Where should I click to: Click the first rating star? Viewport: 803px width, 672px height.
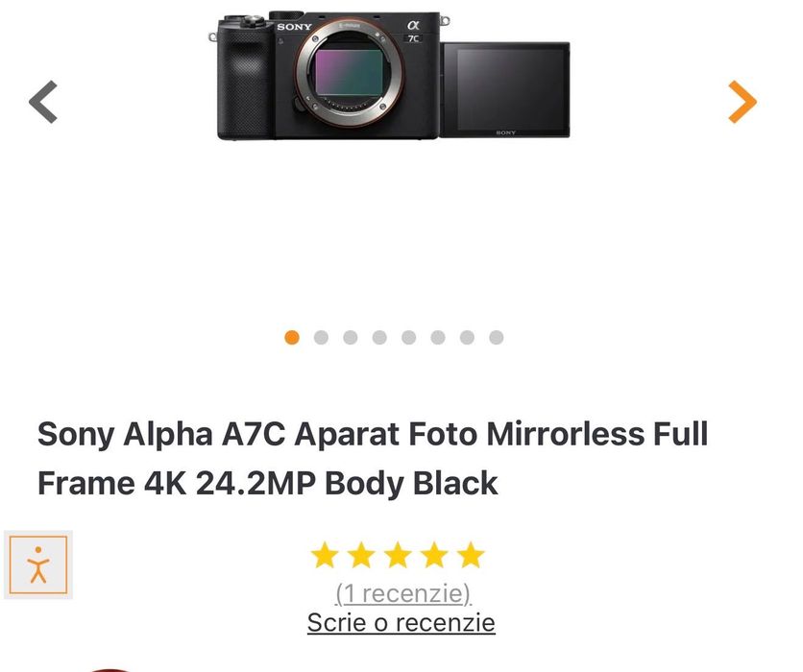(325, 555)
